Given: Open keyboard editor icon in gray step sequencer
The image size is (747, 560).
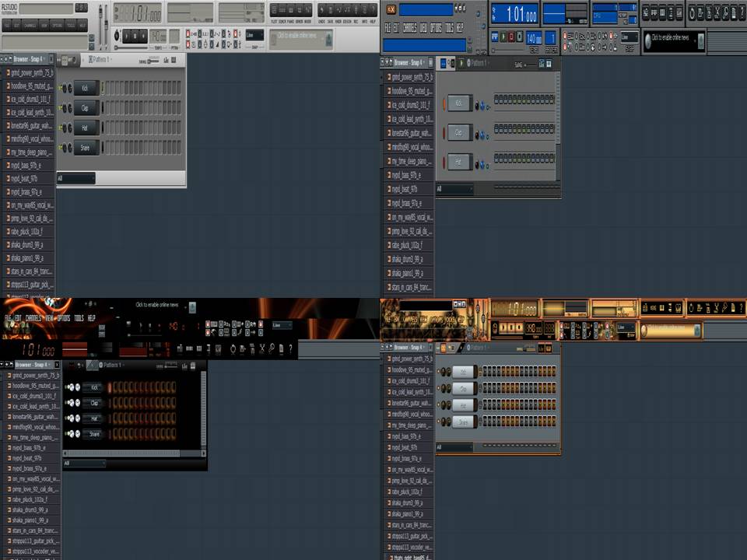Looking at the screenshot, I should (x=174, y=60).
